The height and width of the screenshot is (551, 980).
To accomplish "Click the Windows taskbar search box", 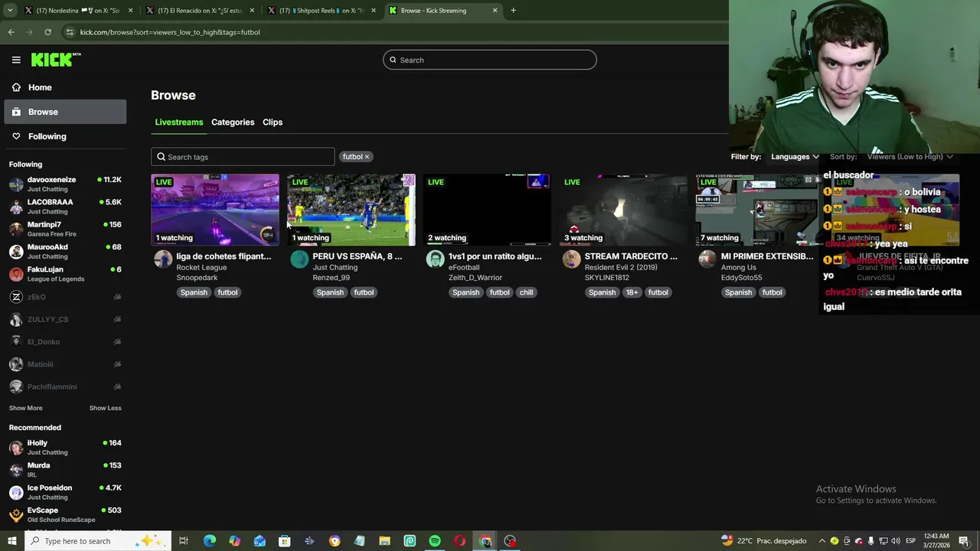I will [x=98, y=541].
